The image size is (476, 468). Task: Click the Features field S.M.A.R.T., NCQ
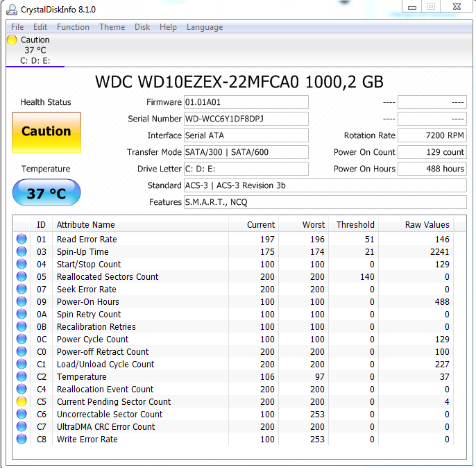[x=325, y=202]
